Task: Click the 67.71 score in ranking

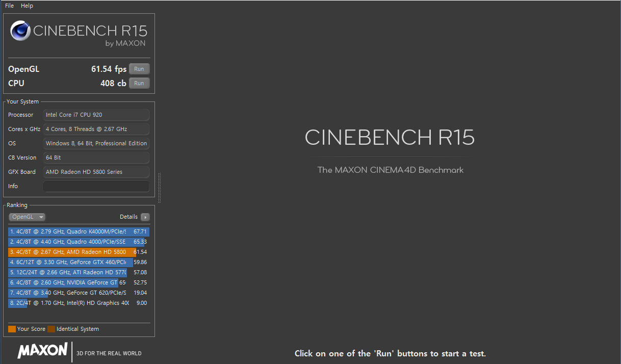Action: pyautogui.click(x=140, y=231)
